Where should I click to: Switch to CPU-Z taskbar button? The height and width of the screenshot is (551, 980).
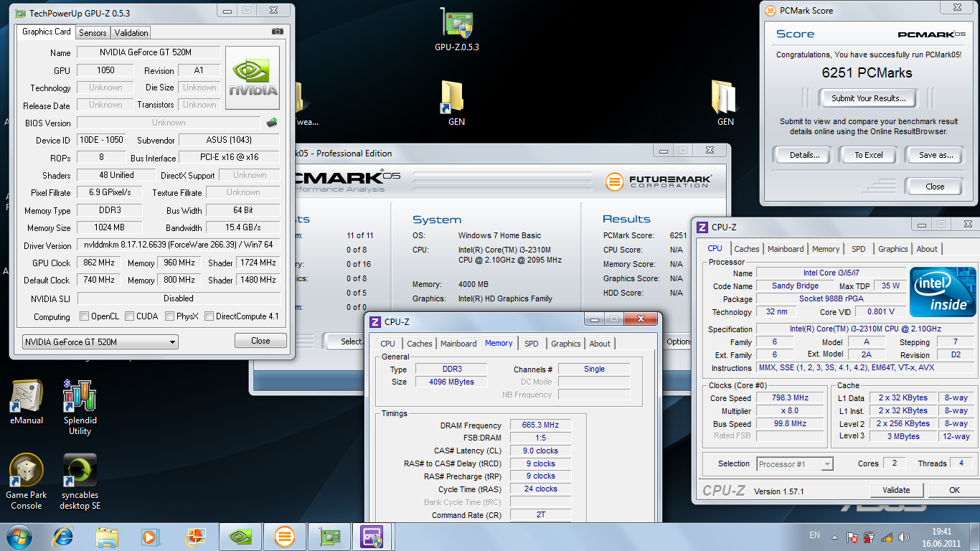coord(373,537)
